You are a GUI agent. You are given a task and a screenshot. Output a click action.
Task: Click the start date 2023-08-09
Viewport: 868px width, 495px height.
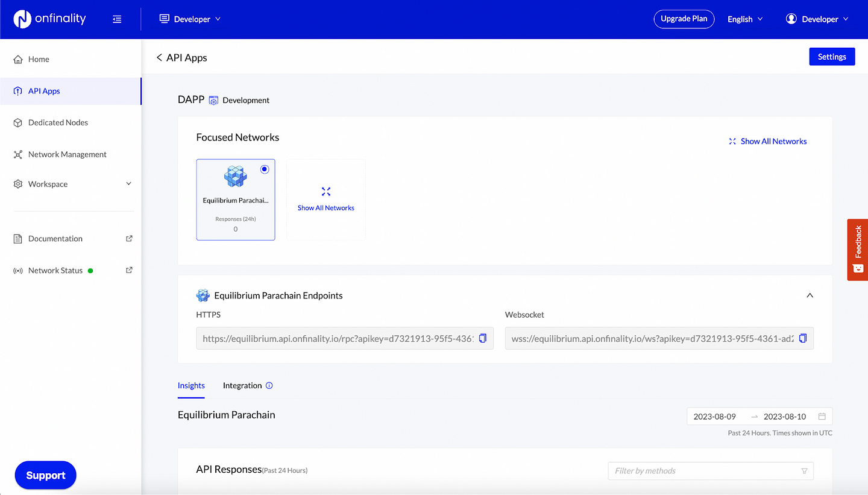tap(715, 417)
